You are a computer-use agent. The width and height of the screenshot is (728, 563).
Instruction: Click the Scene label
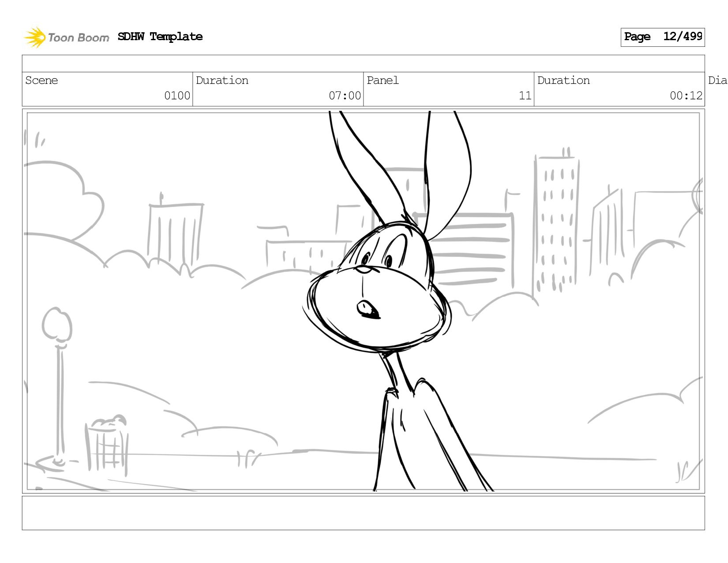pyautogui.click(x=41, y=80)
